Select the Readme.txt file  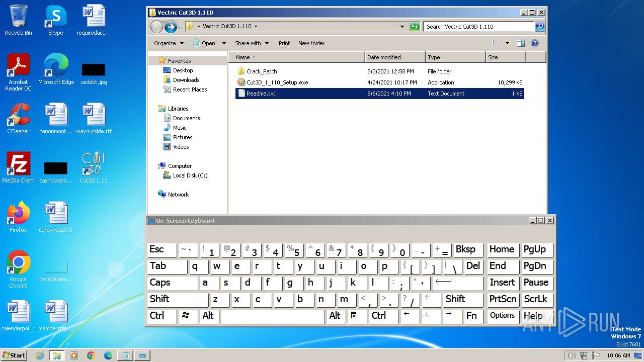coord(380,94)
